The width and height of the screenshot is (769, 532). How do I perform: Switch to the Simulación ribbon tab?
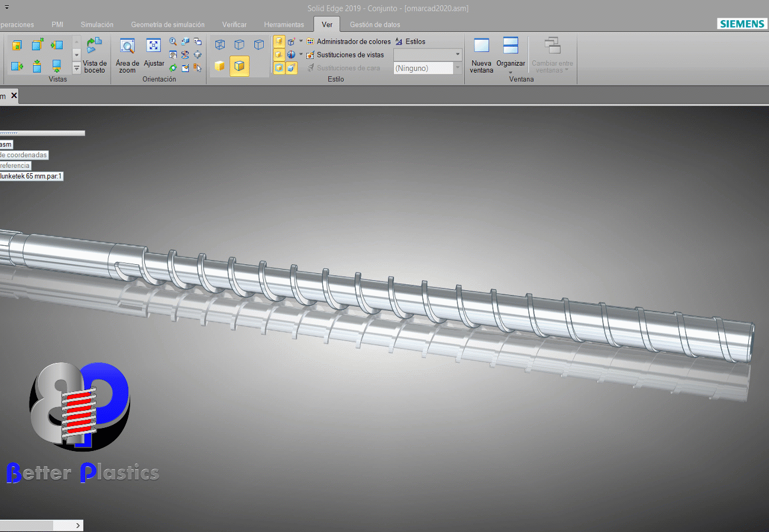(x=97, y=25)
